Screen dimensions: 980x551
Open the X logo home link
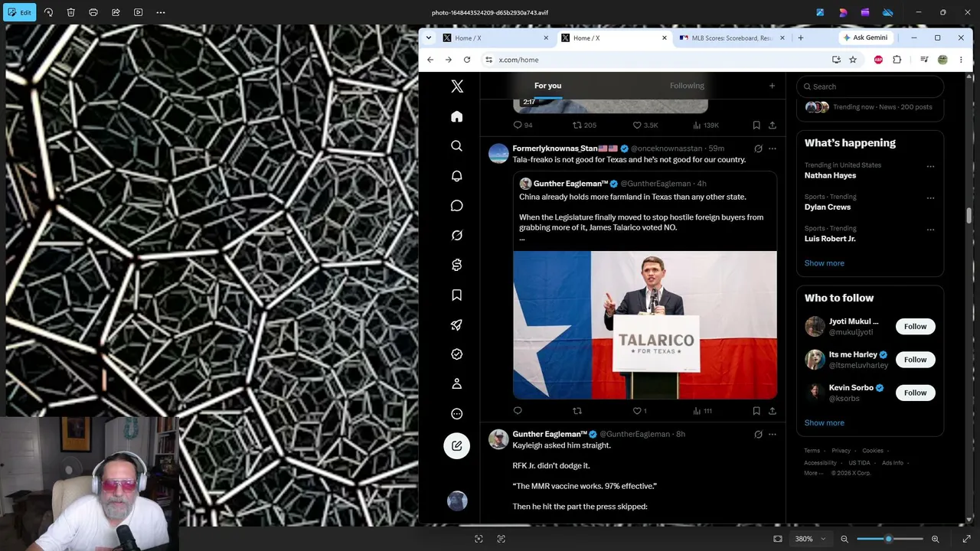[x=457, y=86]
